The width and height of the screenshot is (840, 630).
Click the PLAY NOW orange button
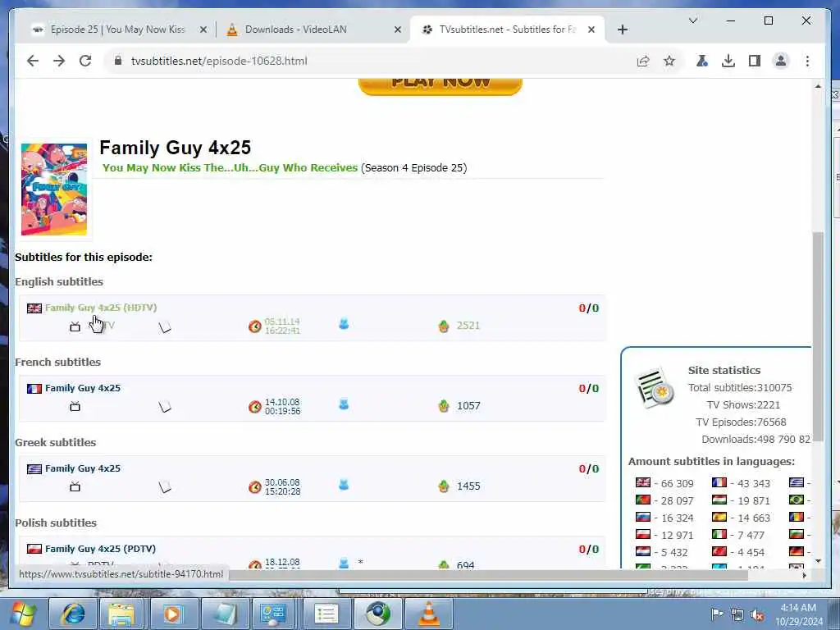pyautogui.click(x=440, y=85)
